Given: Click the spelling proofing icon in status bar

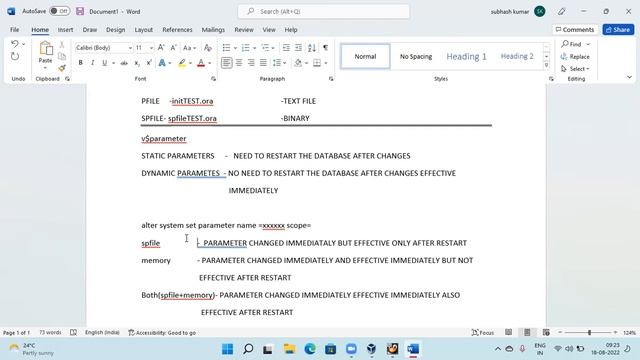Looking at the screenshot, I should click(x=73, y=332).
